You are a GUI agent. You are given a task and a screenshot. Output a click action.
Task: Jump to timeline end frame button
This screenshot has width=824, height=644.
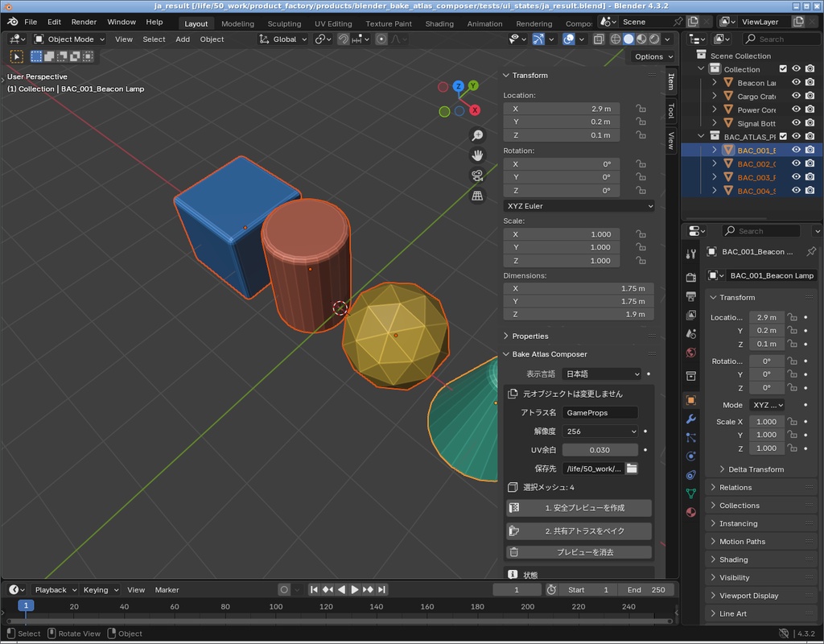(382, 590)
